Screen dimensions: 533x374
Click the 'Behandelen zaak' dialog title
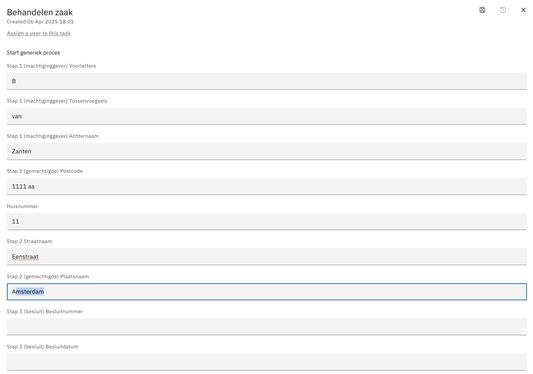40,13
